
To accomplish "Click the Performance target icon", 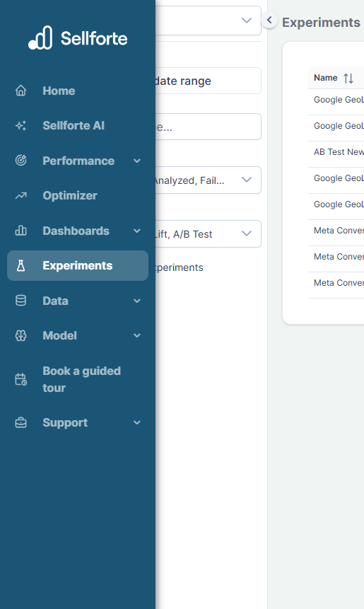I will (x=21, y=161).
